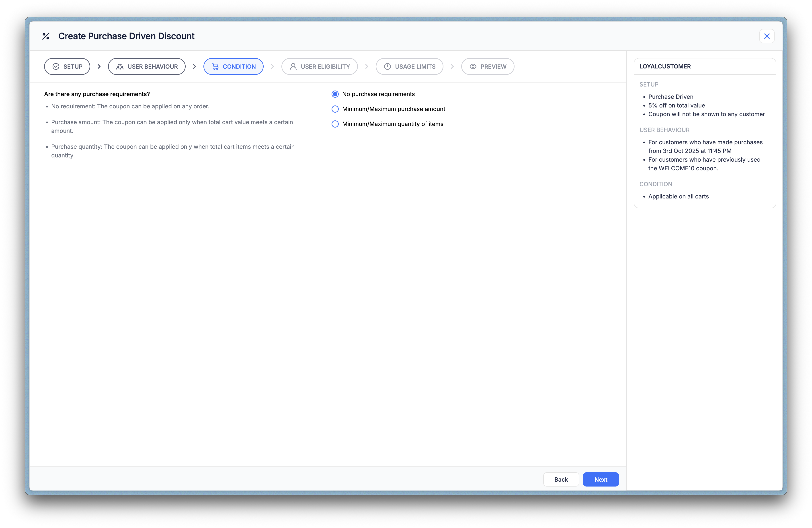812x528 pixels.
Task: Select Minimum/Maximum purchase amount option
Action: pyautogui.click(x=335, y=109)
